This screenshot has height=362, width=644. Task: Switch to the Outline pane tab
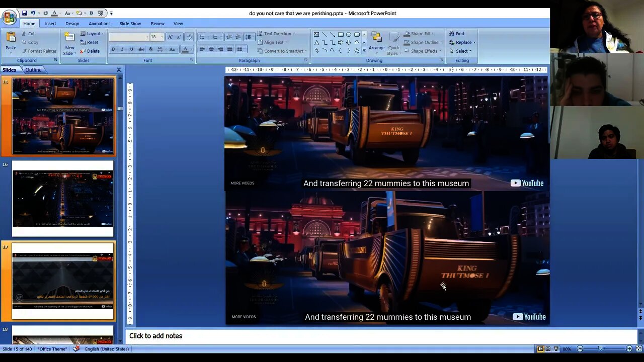click(x=33, y=70)
